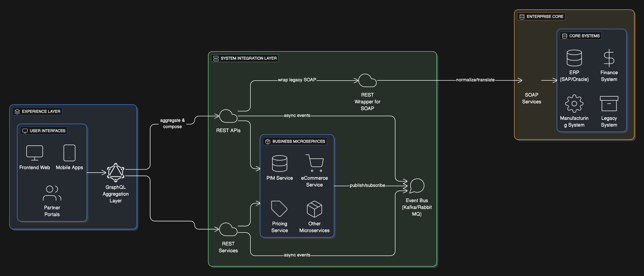Click database icon in Core Systems header

click(564, 36)
